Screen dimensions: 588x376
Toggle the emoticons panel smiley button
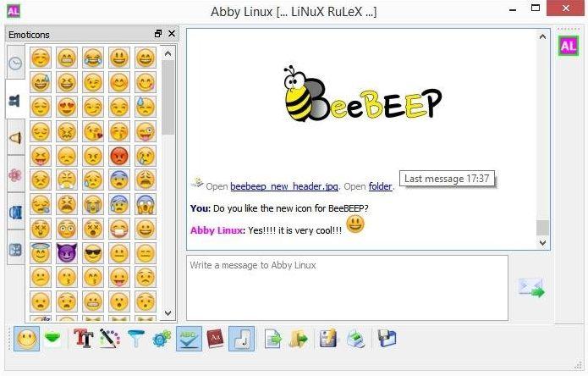(26, 339)
